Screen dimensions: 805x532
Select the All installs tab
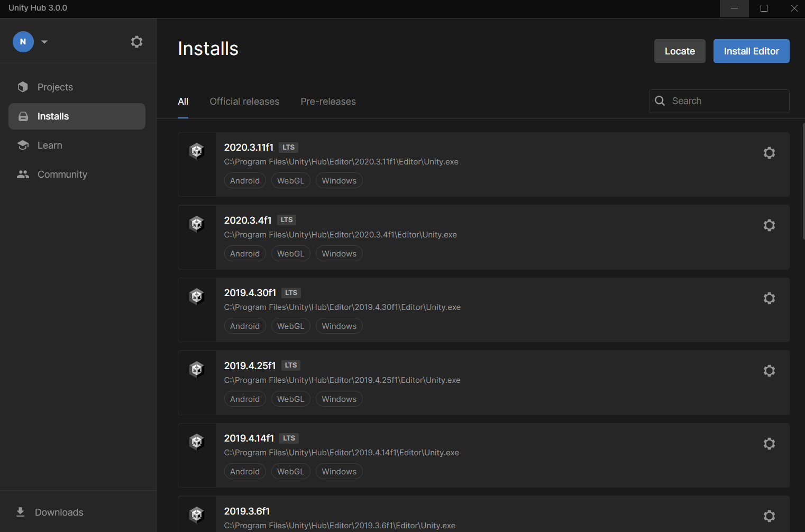[x=183, y=102]
